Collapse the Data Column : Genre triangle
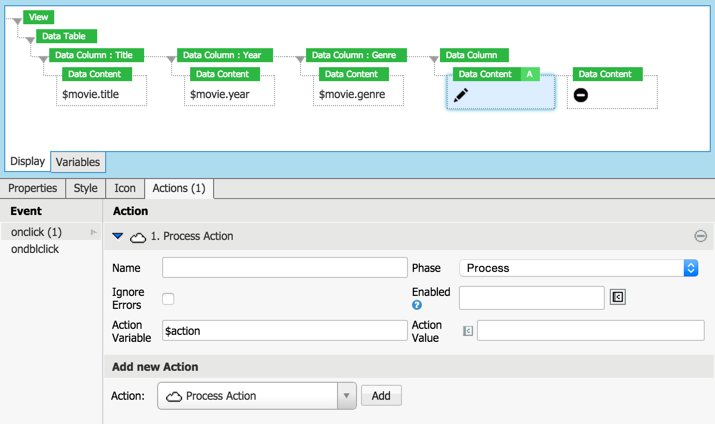This screenshot has height=424, width=715. (x=300, y=59)
